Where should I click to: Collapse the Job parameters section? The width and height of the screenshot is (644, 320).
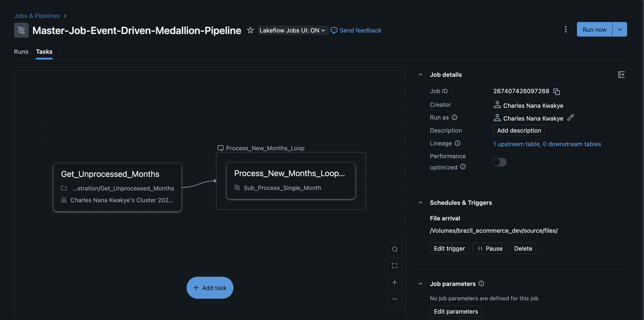coord(421,284)
